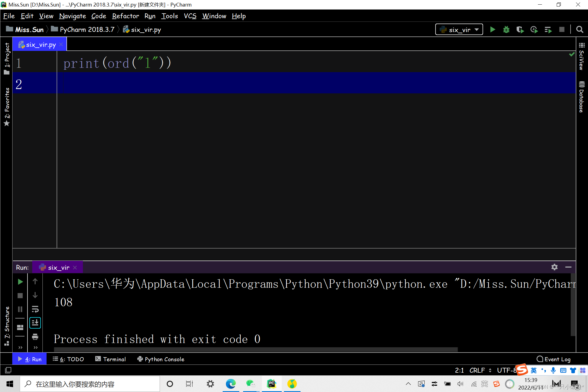
Task: Switch to the Terminal tab
Action: pyautogui.click(x=111, y=359)
